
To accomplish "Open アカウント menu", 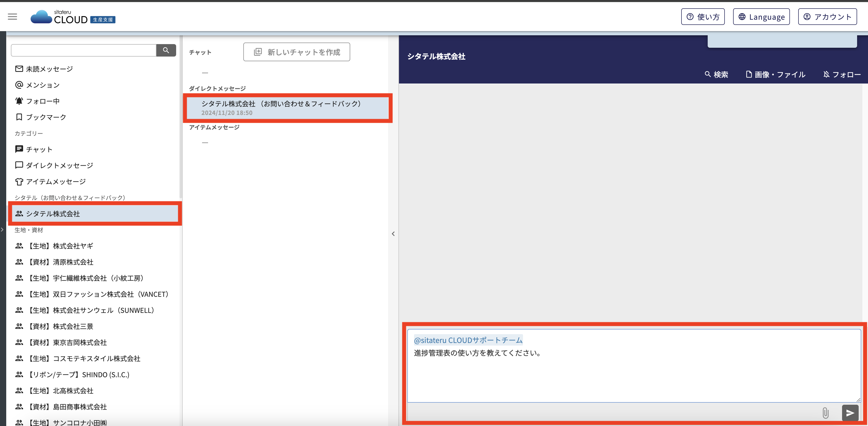I will coord(827,17).
